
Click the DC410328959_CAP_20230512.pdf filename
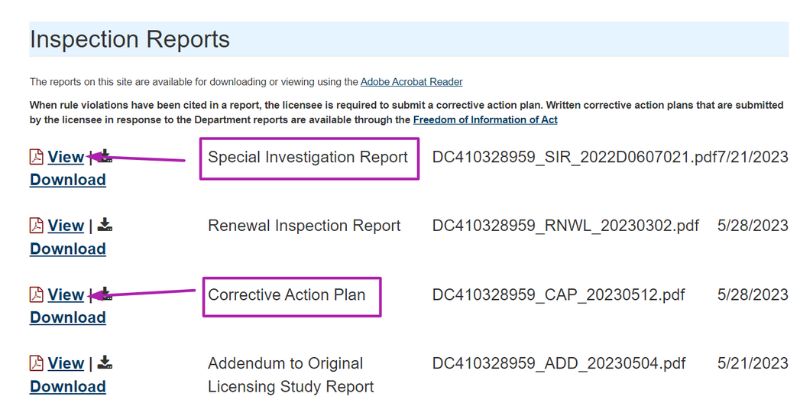[560, 295]
